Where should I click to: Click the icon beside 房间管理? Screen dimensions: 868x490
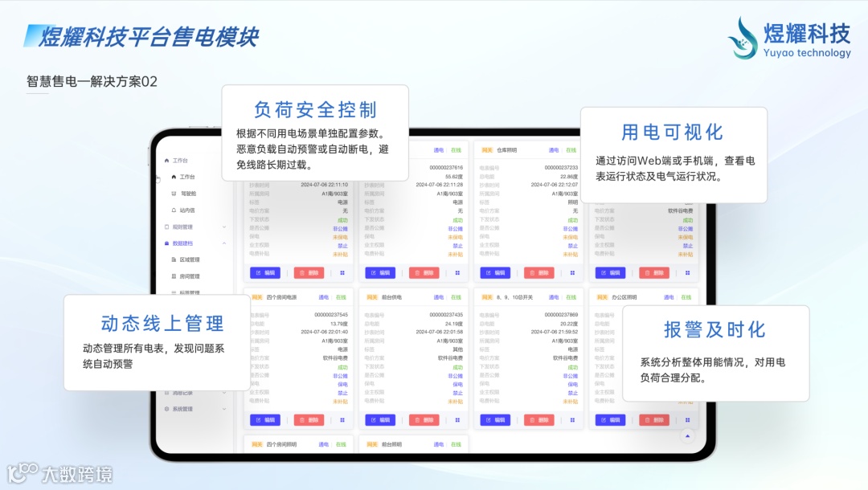coord(174,276)
